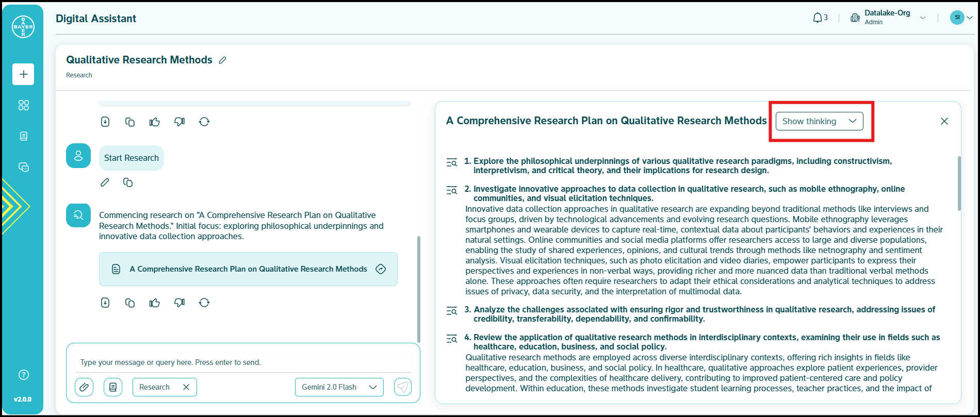Screen dimensions: 980x417
Task: Click the attach file paperclip icon
Action: (84, 387)
